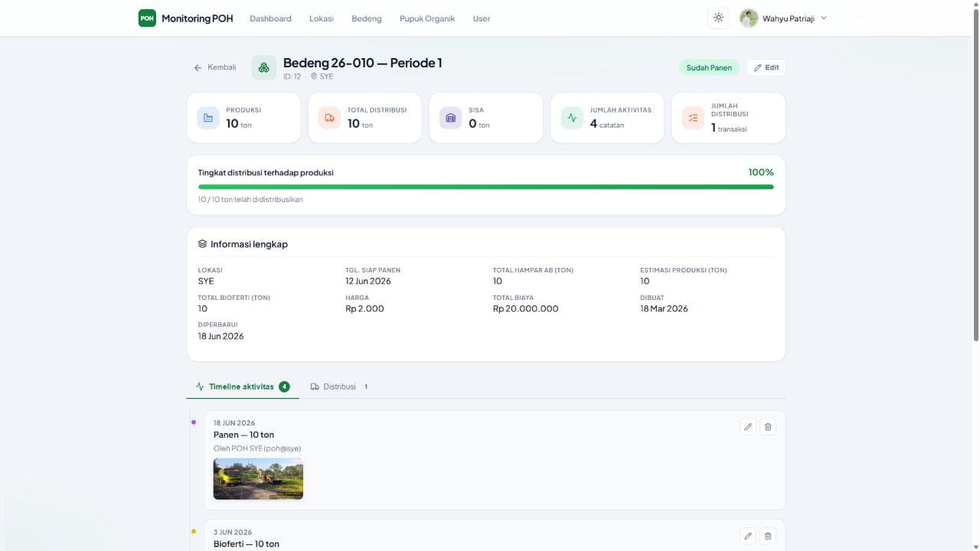Open the User menu item
Viewport: 980px width, 551px height.
(482, 18)
